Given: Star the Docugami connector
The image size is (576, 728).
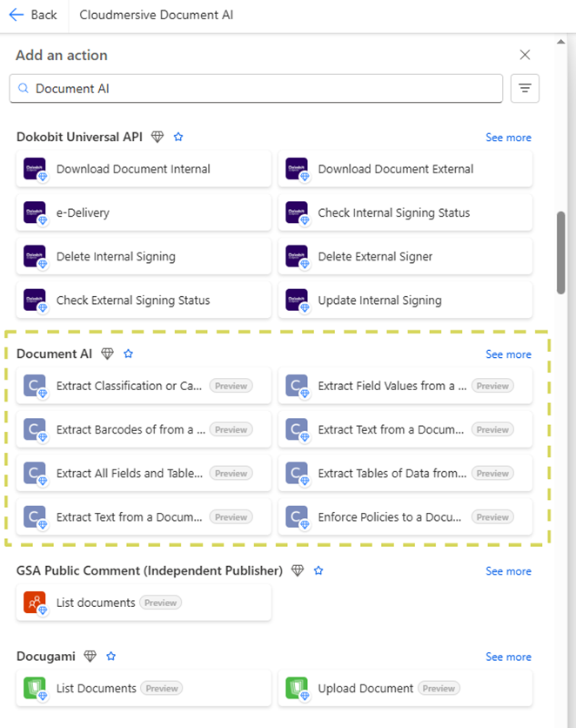Looking at the screenshot, I should [x=111, y=656].
